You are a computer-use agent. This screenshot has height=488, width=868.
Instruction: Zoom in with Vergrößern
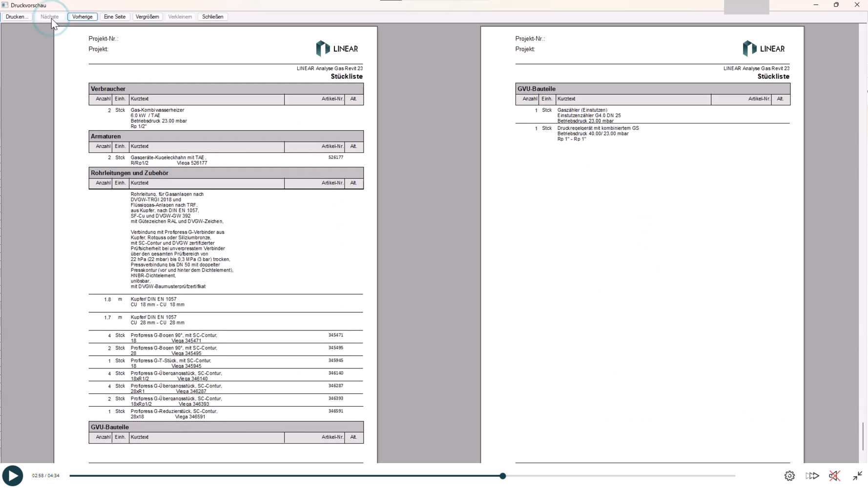click(x=147, y=17)
